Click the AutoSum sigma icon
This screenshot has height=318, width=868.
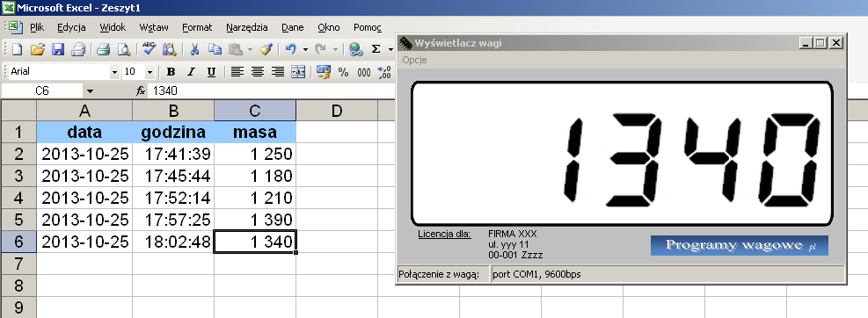(376, 49)
